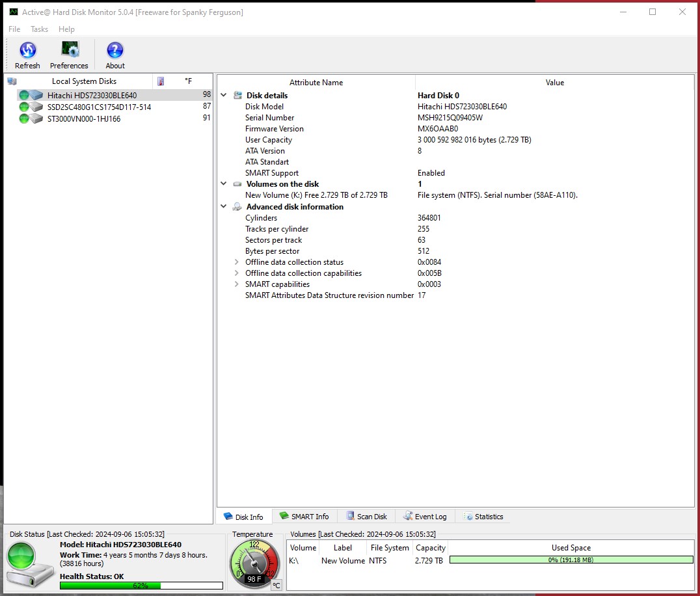Click the Health Status progress bar
The width and height of the screenshot is (700, 596).
[x=141, y=586]
